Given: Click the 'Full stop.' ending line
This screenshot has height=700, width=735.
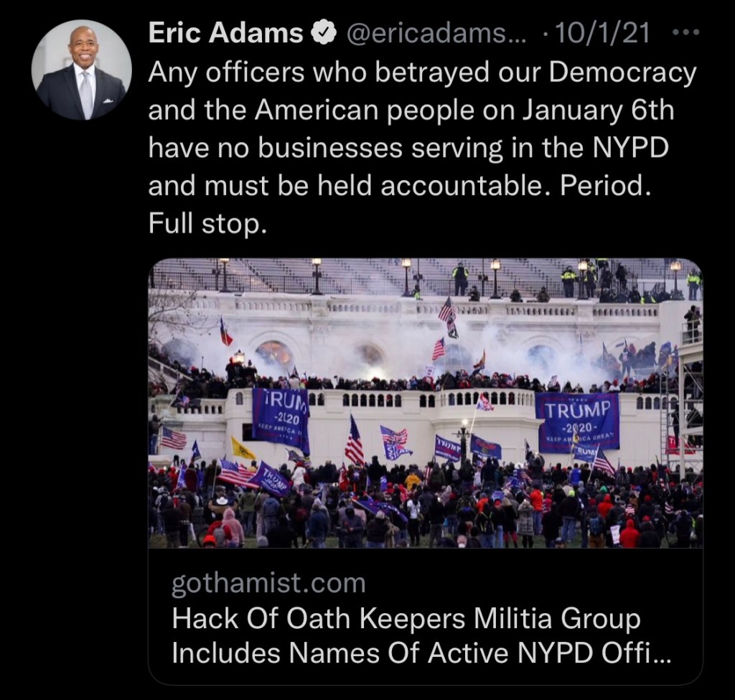Looking at the screenshot, I should 207,224.
